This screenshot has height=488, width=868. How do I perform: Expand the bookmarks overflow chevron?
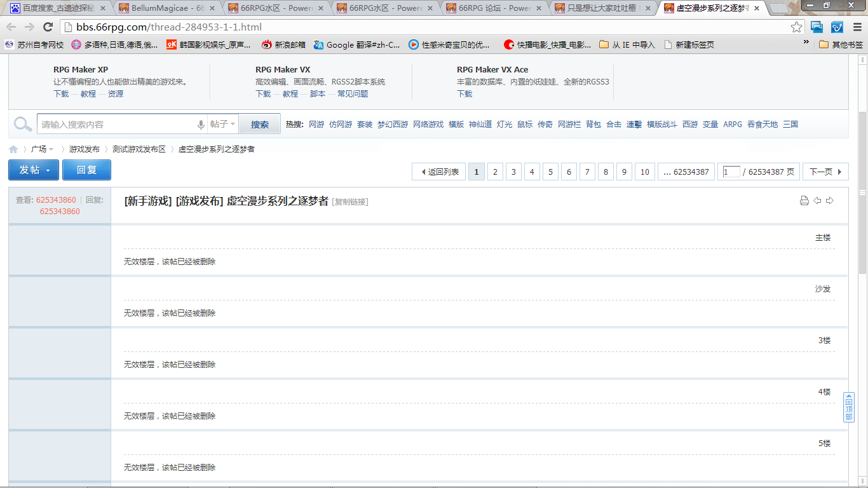[x=806, y=43]
